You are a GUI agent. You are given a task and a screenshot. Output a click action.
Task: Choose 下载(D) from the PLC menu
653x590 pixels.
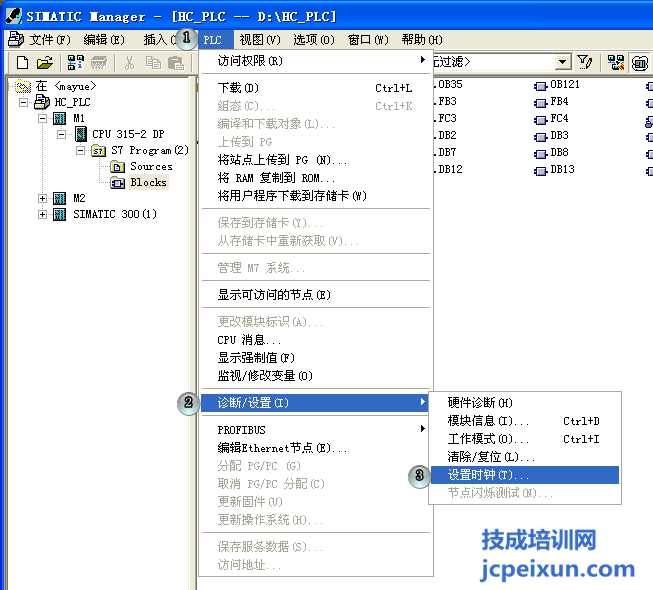316,88
